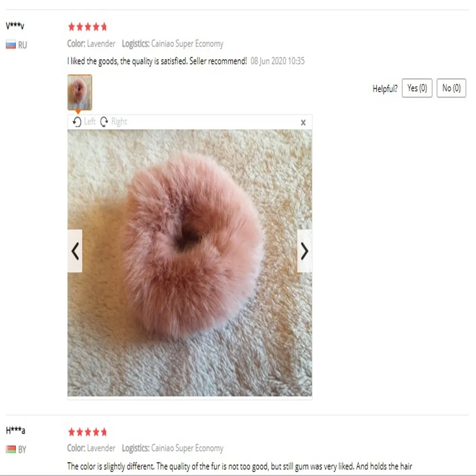Click the BY country label
The image size is (476, 476).
22,450
